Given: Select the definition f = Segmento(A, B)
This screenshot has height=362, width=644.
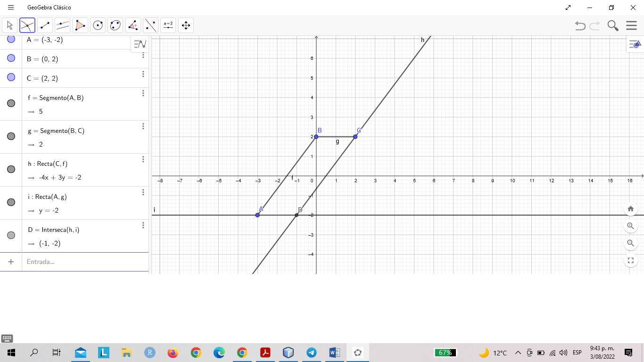Looking at the screenshot, I should [x=56, y=98].
